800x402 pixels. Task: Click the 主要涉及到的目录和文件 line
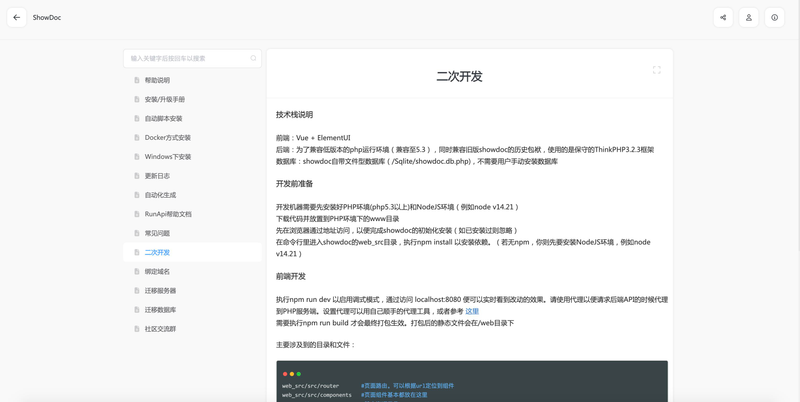click(315, 345)
